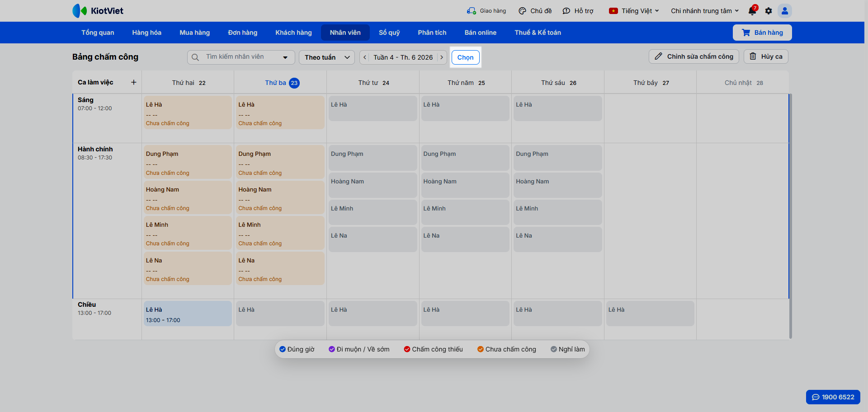This screenshot has height=412, width=868.
Task: Add a new shift with plus icon
Action: pyautogui.click(x=134, y=82)
